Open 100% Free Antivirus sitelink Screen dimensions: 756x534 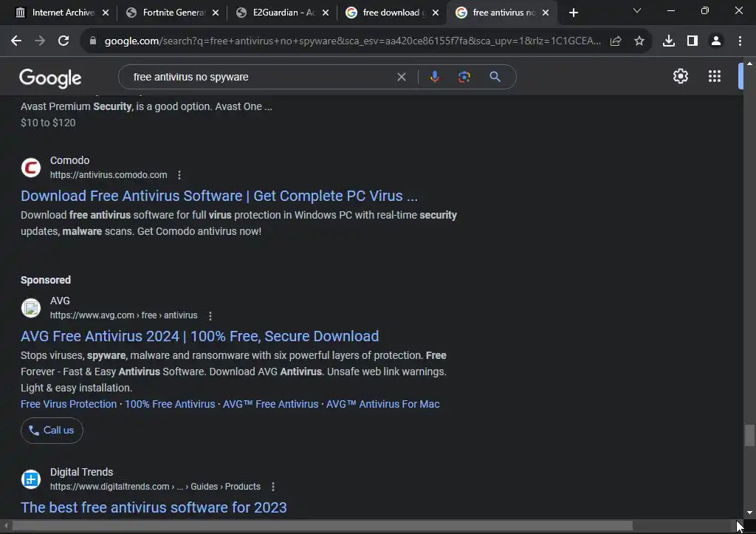click(170, 404)
